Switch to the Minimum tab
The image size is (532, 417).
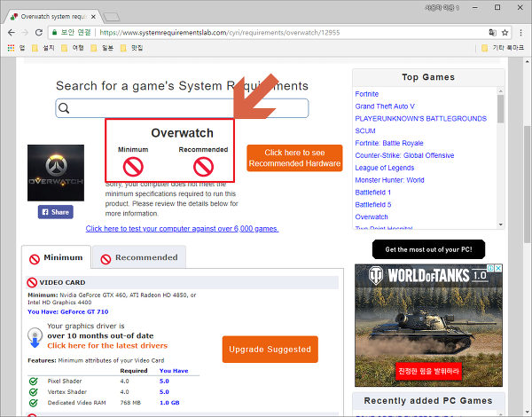pos(57,258)
